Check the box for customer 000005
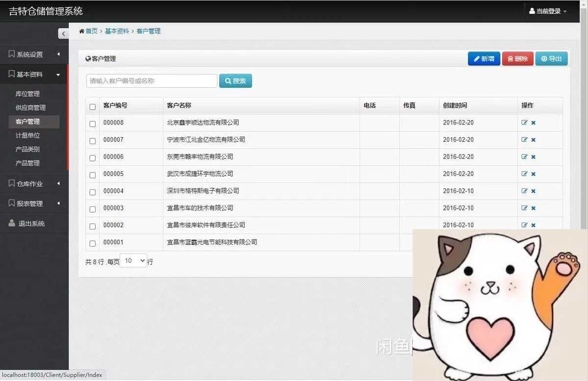This screenshot has height=381, width=588. pyautogui.click(x=93, y=175)
